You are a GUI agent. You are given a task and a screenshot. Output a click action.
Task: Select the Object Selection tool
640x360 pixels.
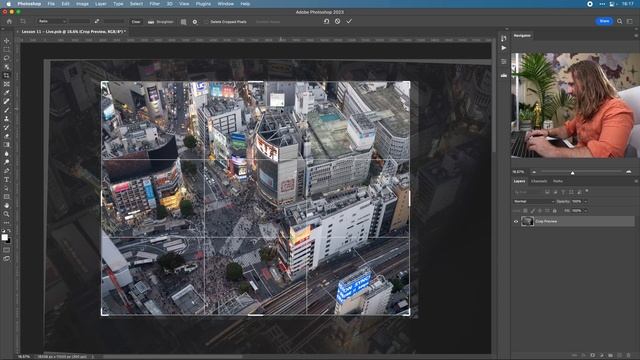7,67
